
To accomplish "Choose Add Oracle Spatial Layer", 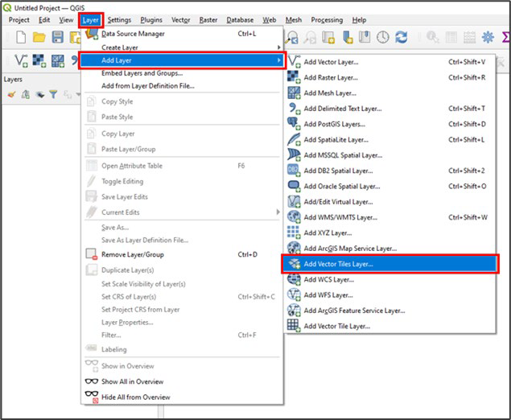I will click(390, 187).
